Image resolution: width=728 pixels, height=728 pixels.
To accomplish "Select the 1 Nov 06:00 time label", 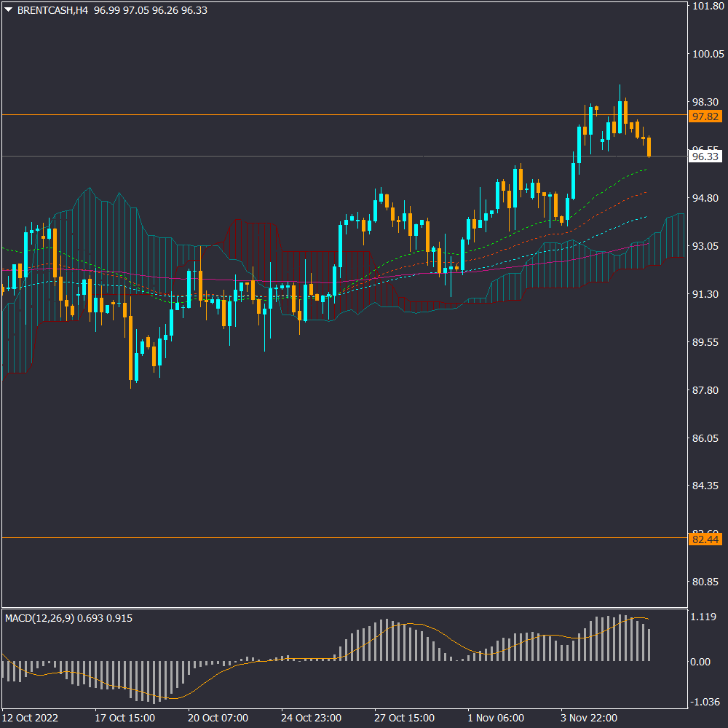I will point(496,718).
